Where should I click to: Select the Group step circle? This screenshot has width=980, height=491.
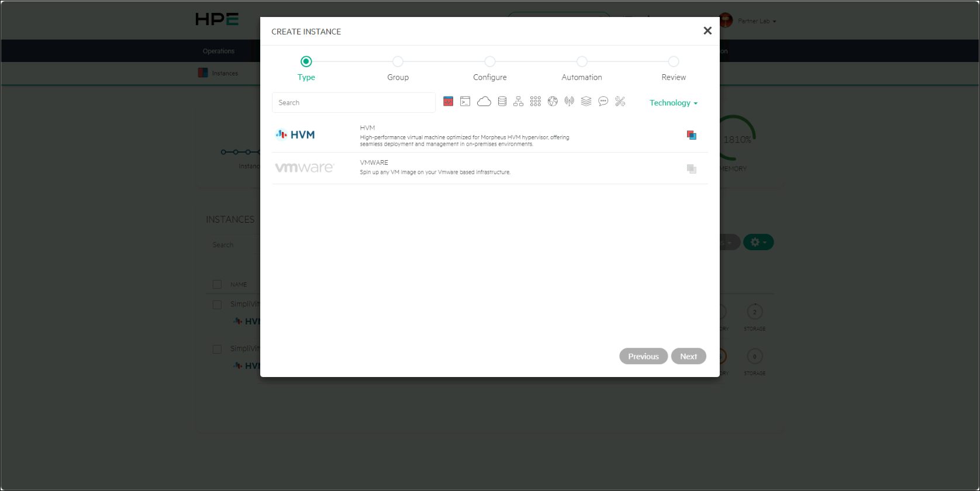(x=398, y=61)
